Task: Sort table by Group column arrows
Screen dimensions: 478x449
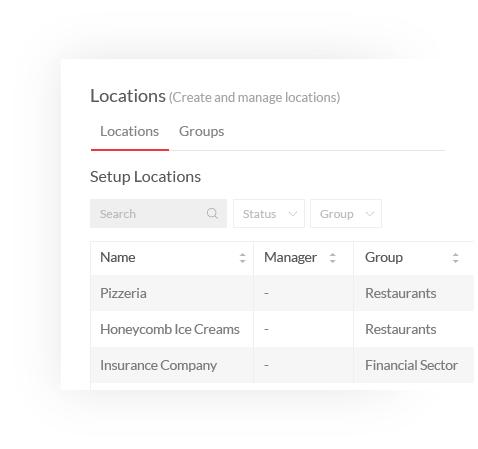Action: click(455, 258)
